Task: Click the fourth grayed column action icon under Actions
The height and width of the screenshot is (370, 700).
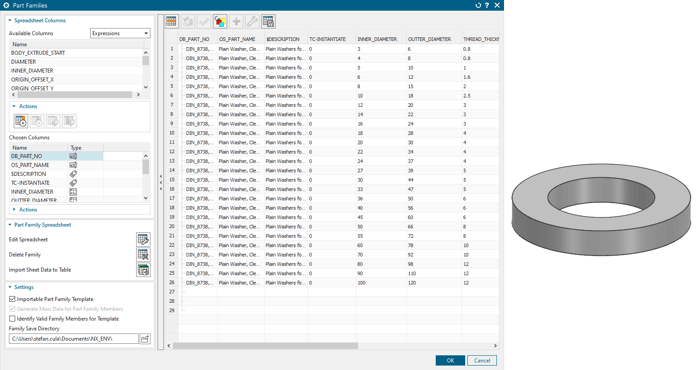Action: [x=69, y=121]
